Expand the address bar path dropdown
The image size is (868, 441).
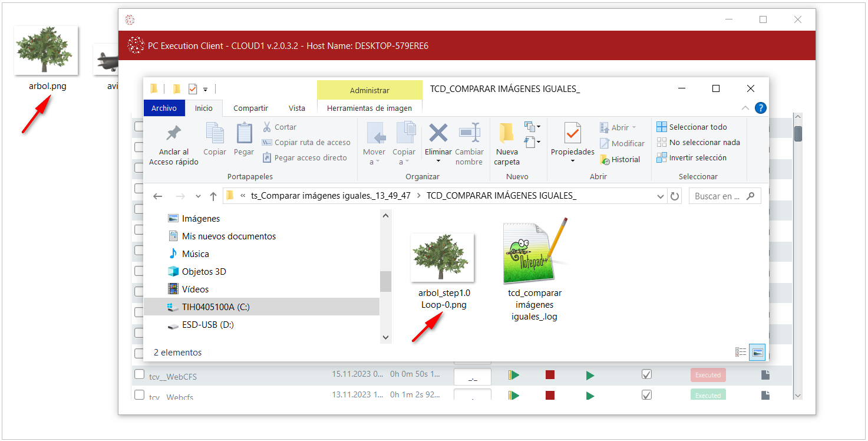661,196
